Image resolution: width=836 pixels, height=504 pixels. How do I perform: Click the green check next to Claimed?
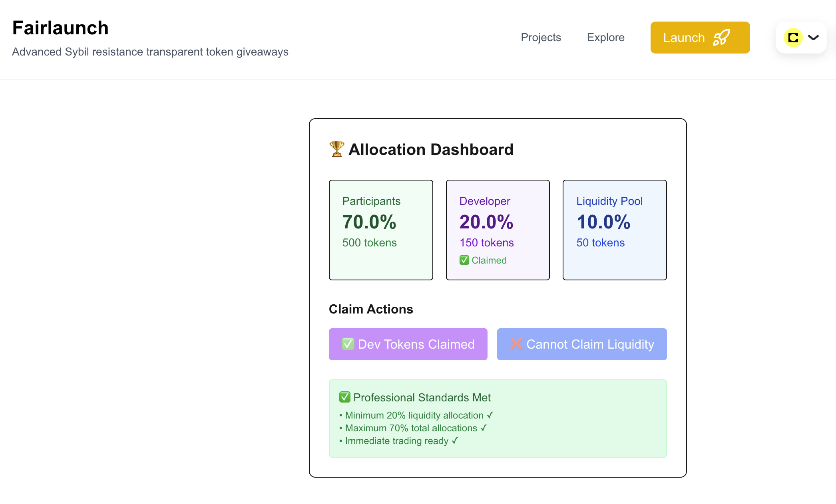point(464,260)
